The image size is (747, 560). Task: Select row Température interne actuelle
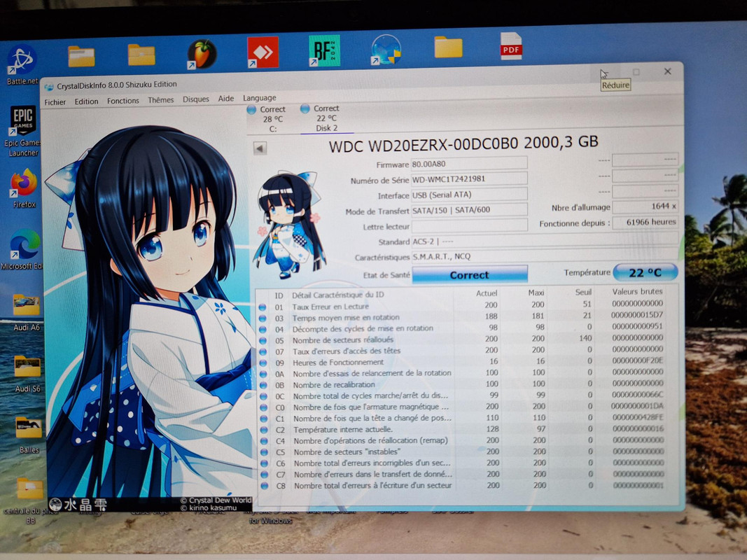(x=462, y=429)
